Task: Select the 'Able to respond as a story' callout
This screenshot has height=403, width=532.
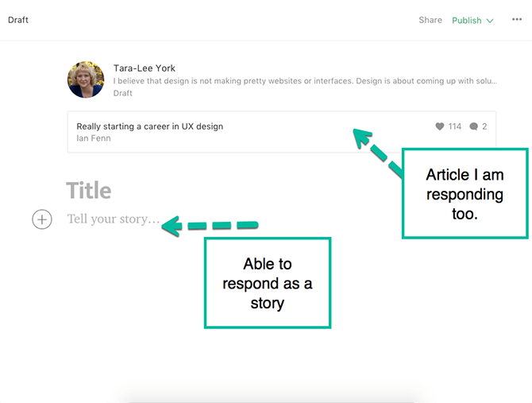Action: click(x=267, y=283)
